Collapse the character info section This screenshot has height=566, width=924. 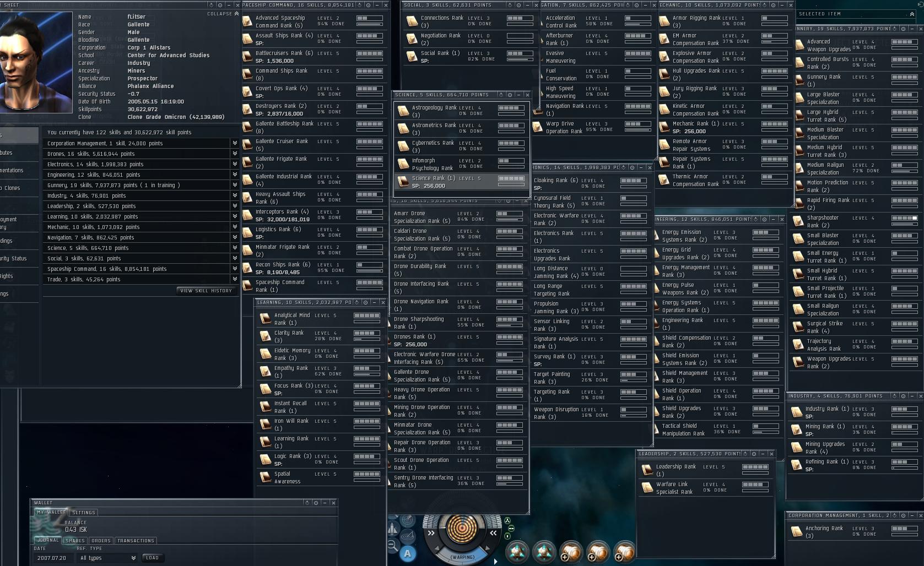pyautogui.click(x=223, y=14)
